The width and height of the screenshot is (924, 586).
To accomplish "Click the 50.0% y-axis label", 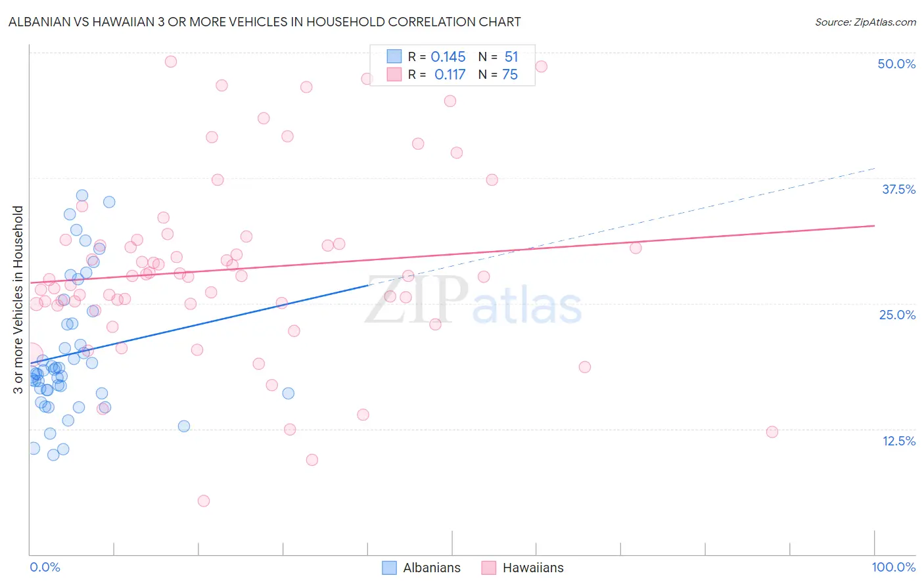I will [x=896, y=64].
